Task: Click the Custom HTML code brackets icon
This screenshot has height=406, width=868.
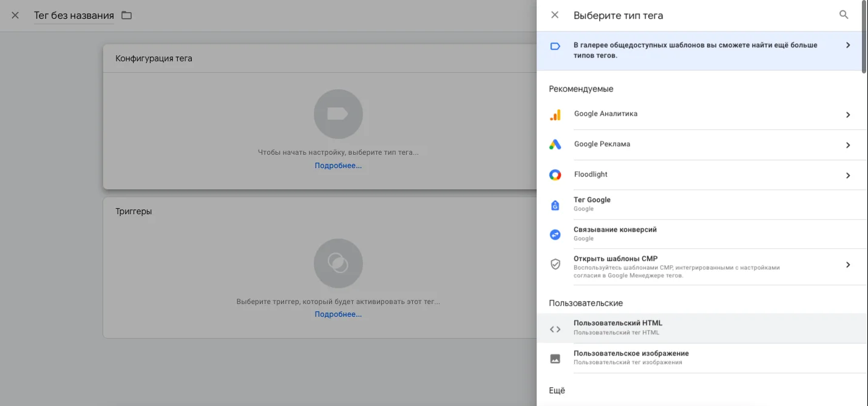Action: pos(555,329)
